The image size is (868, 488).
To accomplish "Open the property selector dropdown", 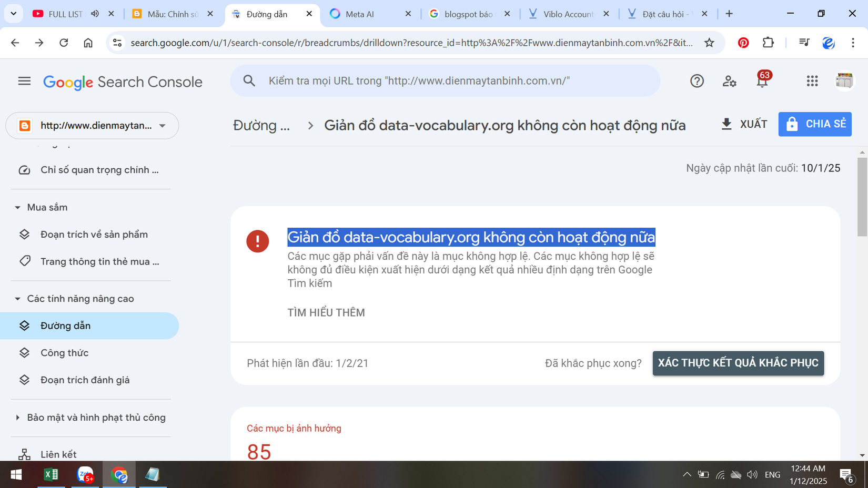I will tap(92, 126).
